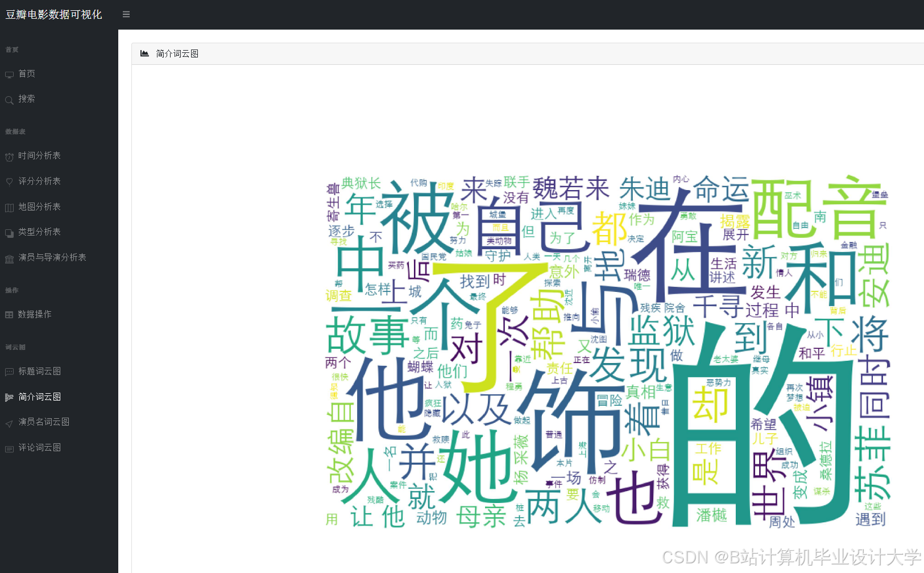This screenshot has width=924, height=573.
Task: Click the 标题词云图 comment icon
Action: [9, 372]
